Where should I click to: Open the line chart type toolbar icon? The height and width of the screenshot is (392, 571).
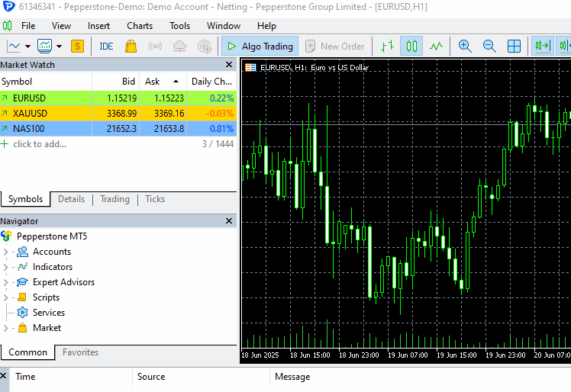pos(14,47)
